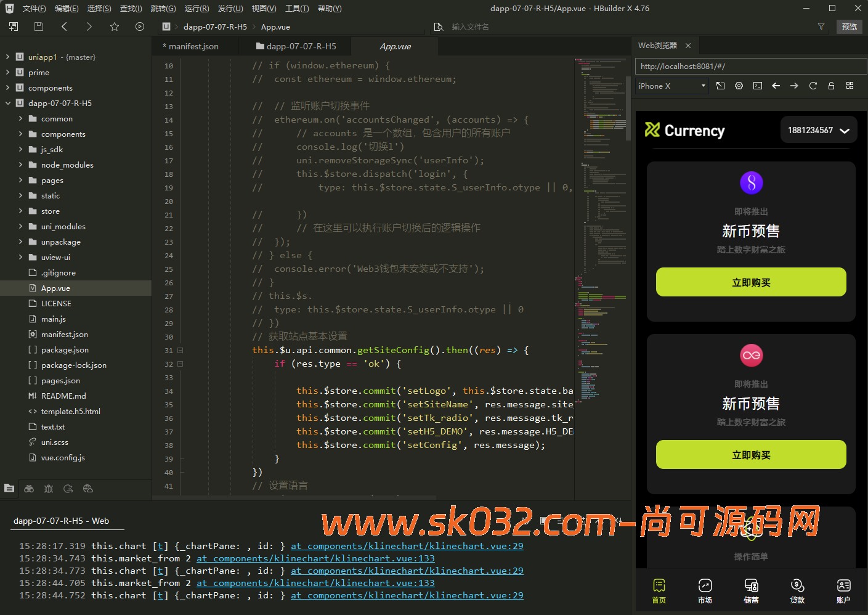Save file with the floppy disk icon
The image size is (868, 615).
(39, 26)
